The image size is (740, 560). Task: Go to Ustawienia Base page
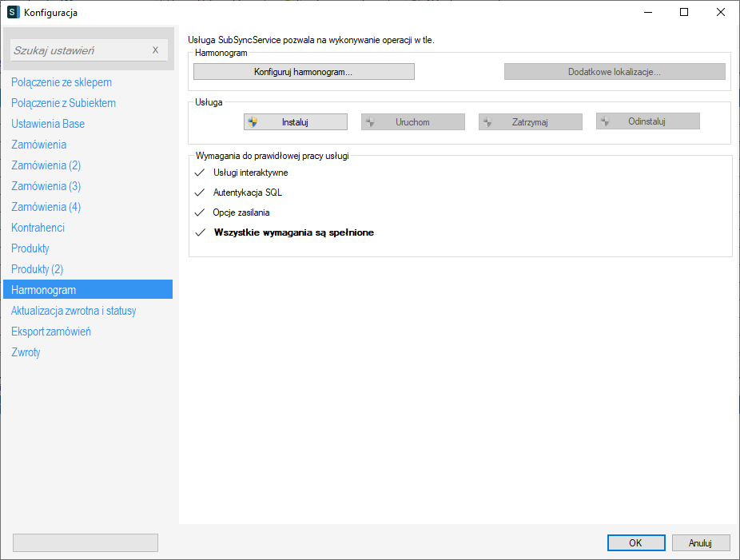(48, 124)
